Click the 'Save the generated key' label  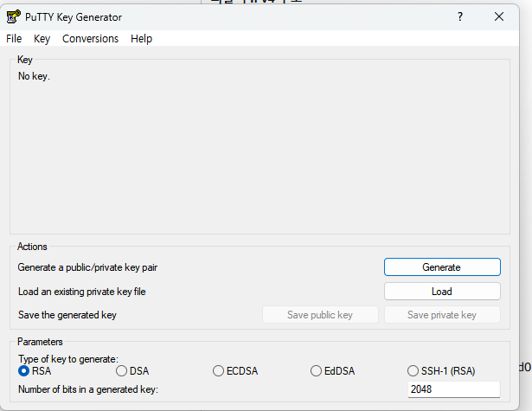click(67, 315)
